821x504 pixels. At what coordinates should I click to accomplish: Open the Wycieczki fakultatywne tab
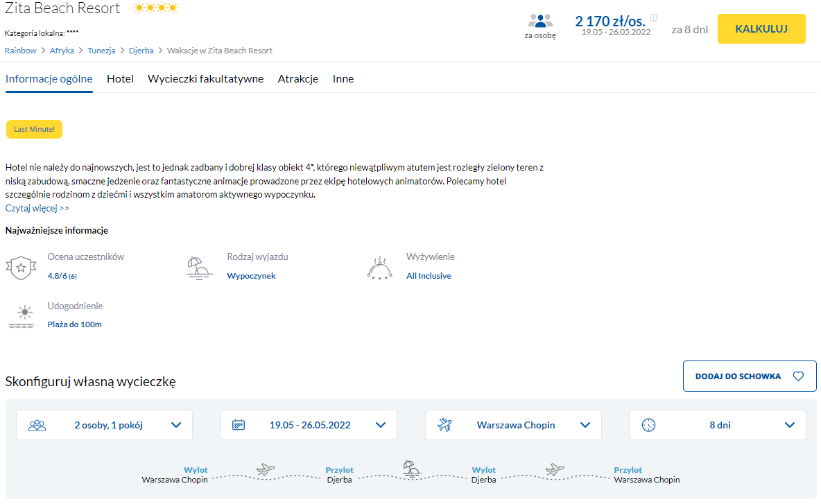click(x=205, y=79)
